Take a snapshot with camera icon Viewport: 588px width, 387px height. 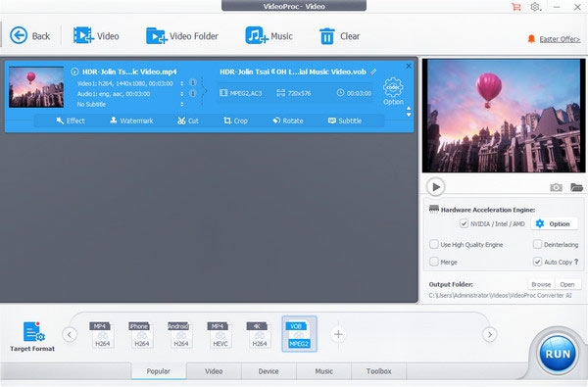(556, 187)
